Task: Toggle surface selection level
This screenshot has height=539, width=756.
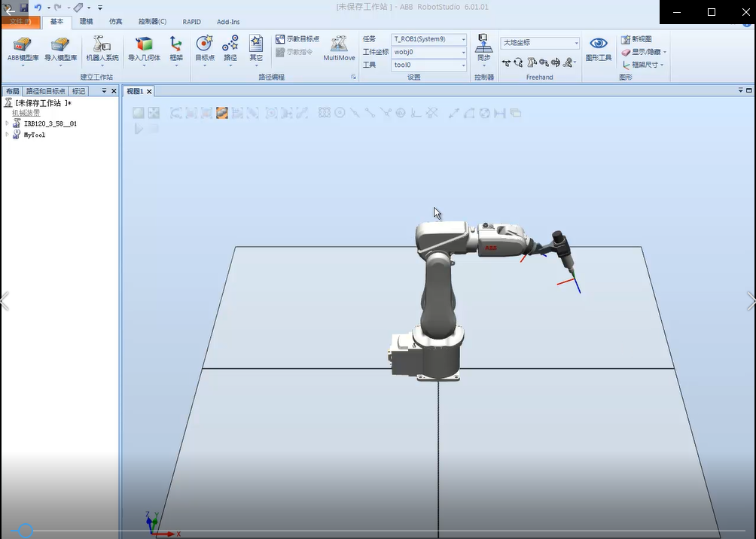Action: click(191, 113)
